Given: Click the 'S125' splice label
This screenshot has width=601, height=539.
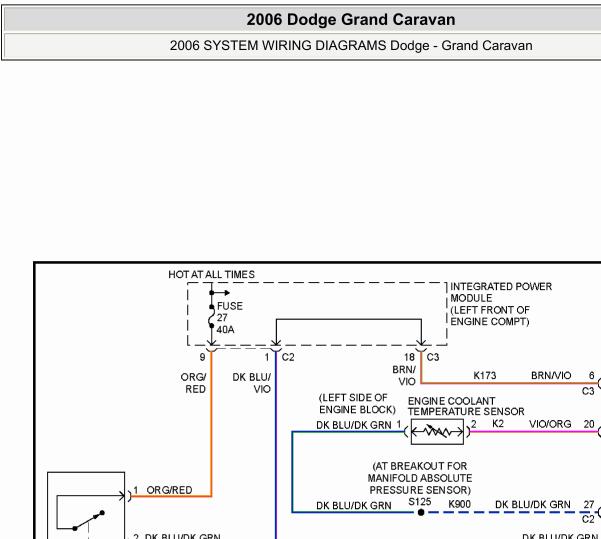Looking at the screenshot, I should pyautogui.click(x=420, y=501).
